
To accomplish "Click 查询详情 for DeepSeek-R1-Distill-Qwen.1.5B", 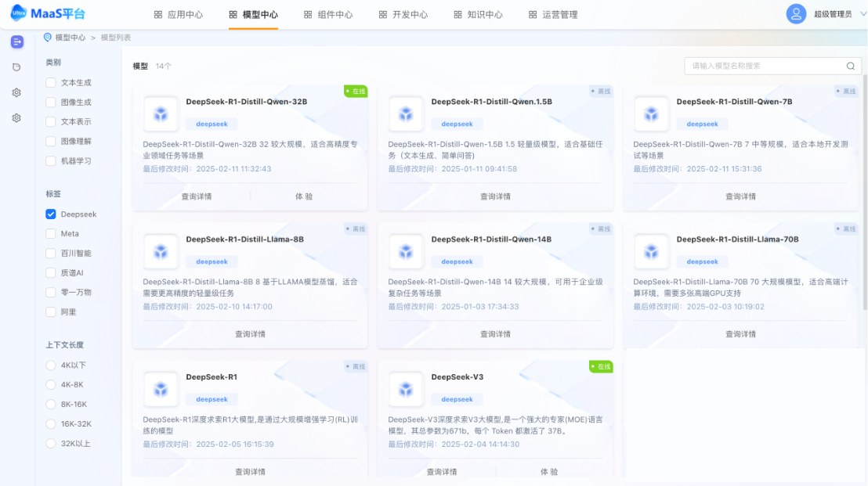I will tap(495, 196).
